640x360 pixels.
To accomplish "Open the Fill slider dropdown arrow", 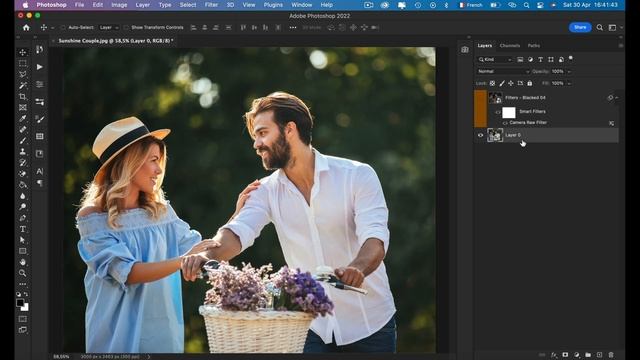I will tap(569, 83).
